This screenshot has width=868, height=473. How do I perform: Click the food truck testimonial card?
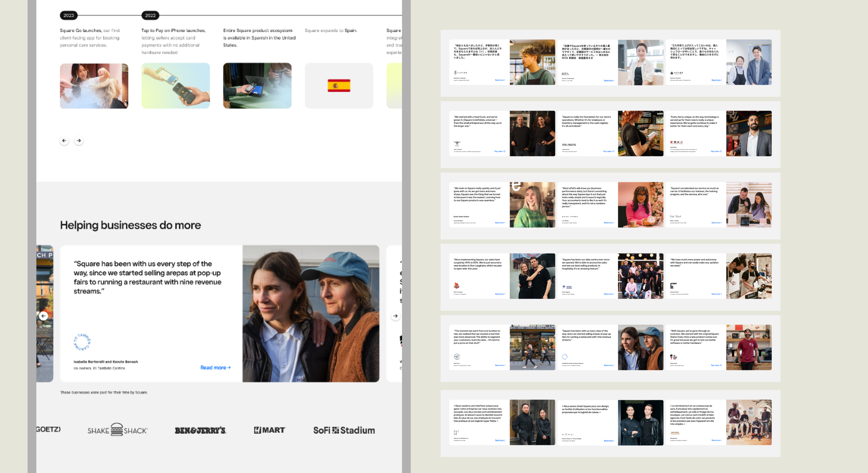pyautogui.click(x=479, y=134)
